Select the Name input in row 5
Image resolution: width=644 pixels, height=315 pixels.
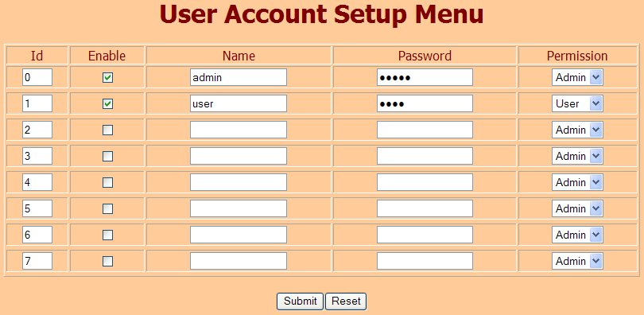point(239,208)
